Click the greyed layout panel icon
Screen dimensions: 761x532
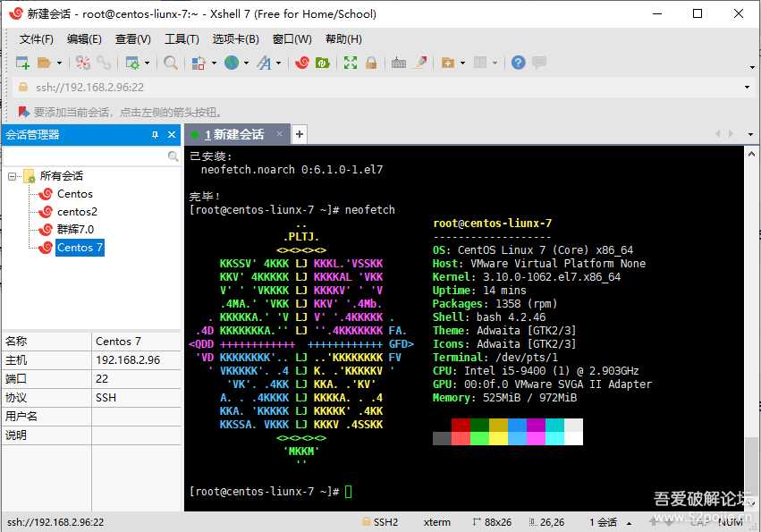[480, 63]
